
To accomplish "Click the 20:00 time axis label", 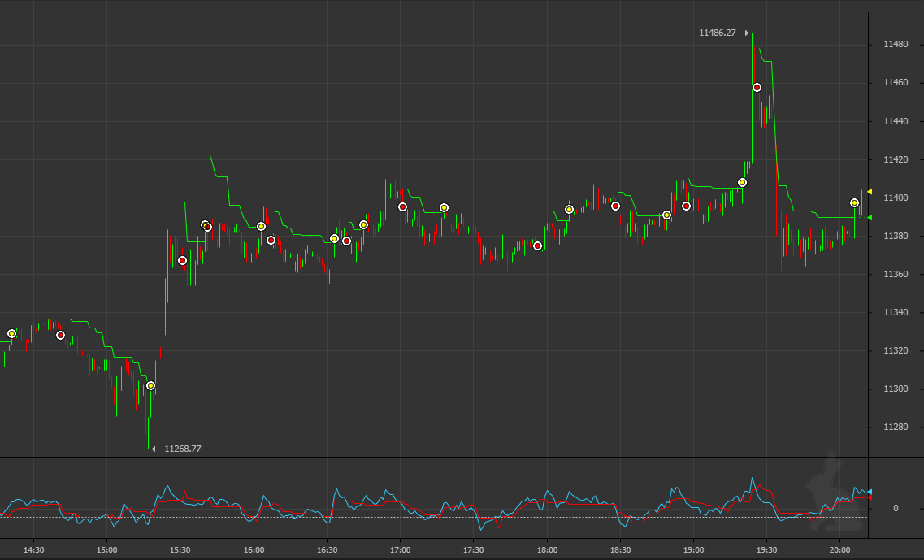I will pos(839,550).
